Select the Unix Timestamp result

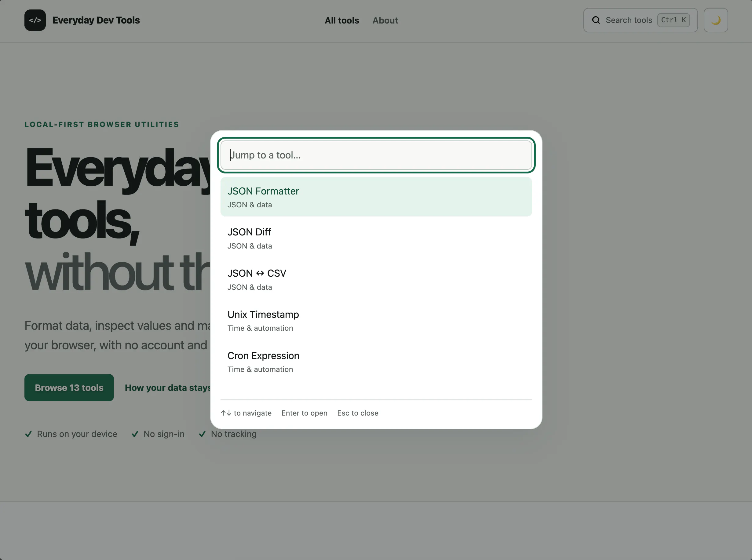click(x=376, y=320)
